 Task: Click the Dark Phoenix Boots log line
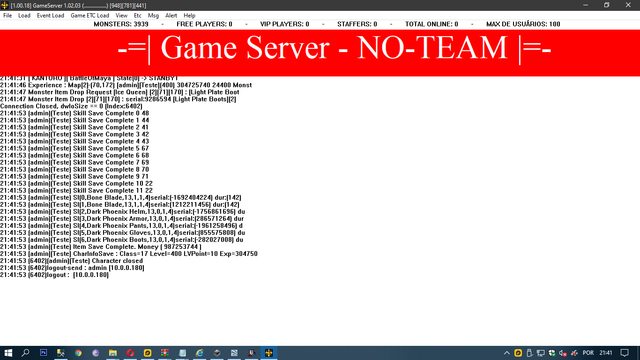[x=122, y=240]
